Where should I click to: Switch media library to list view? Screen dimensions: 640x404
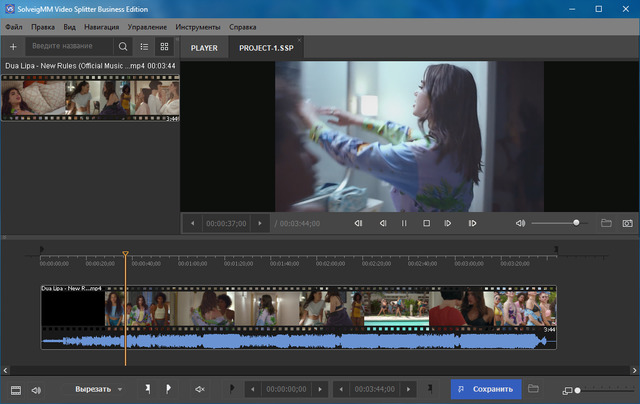point(144,46)
